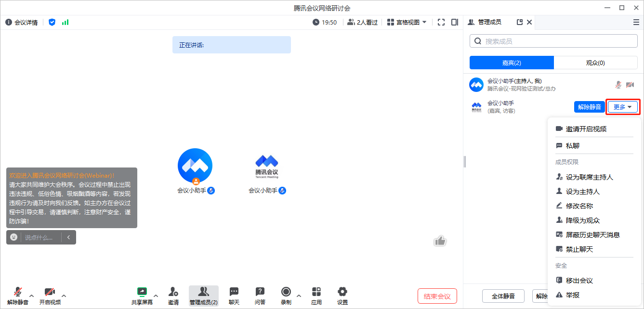
Task: Toggle the side panel layout icon
Action: 455,22
